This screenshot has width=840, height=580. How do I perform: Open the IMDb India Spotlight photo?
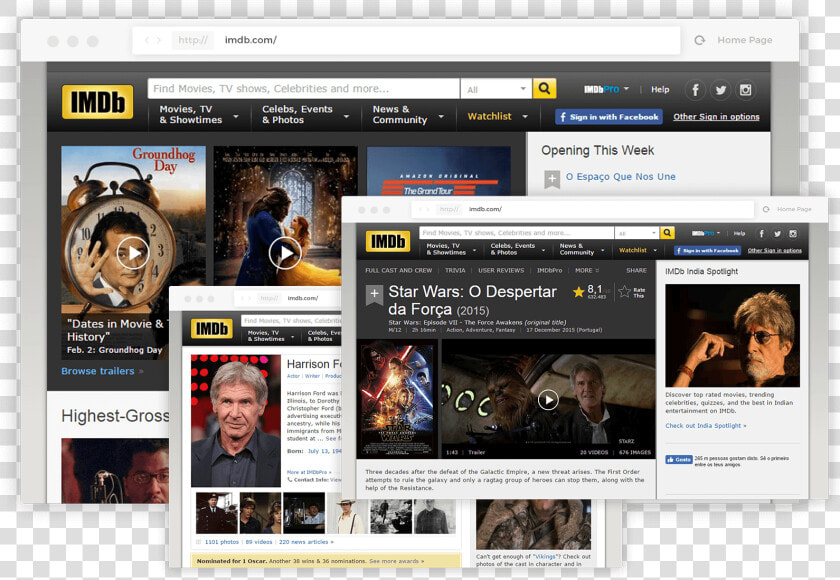(x=732, y=335)
